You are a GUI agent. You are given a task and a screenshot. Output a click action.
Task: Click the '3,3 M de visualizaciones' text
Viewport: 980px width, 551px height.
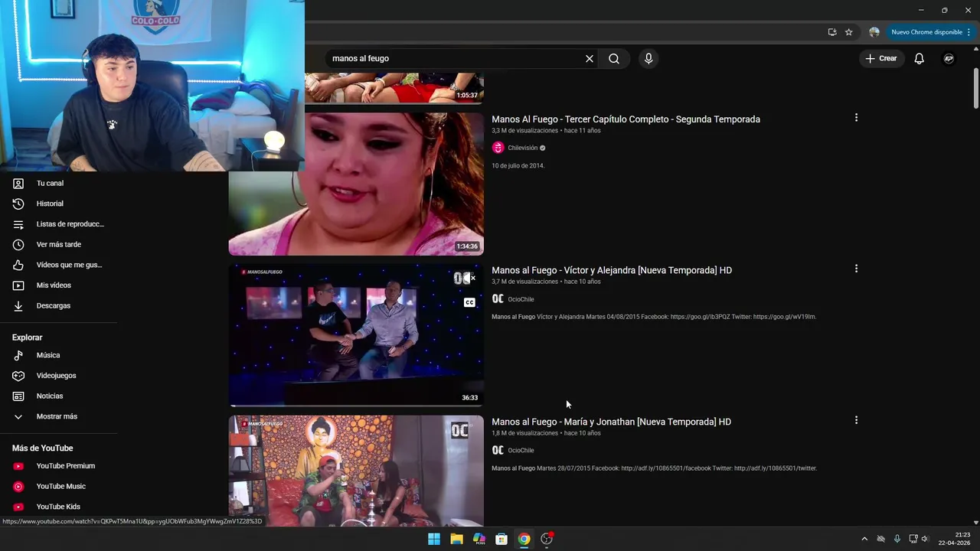pyautogui.click(x=524, y=131)
